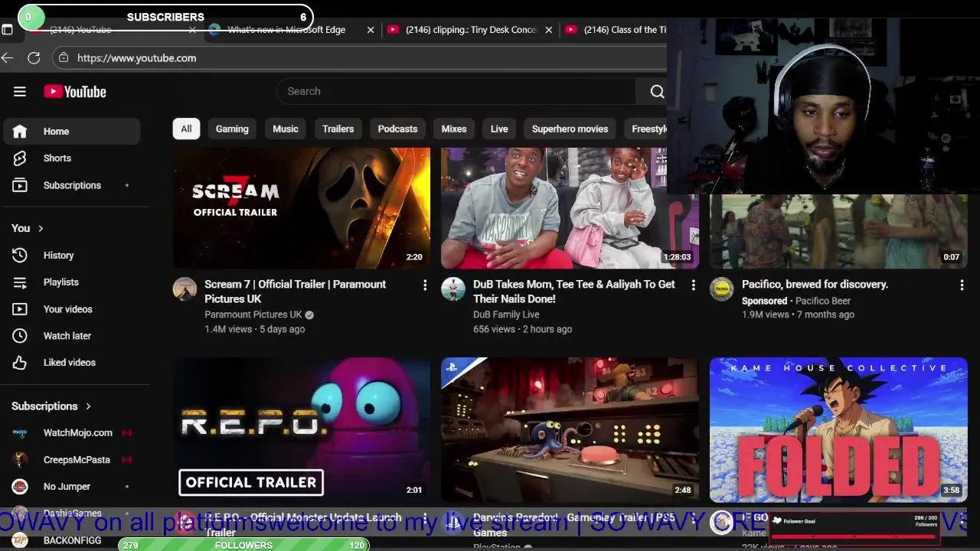
Task: Open options for Pacifico ad
Action: click(962, 285)
